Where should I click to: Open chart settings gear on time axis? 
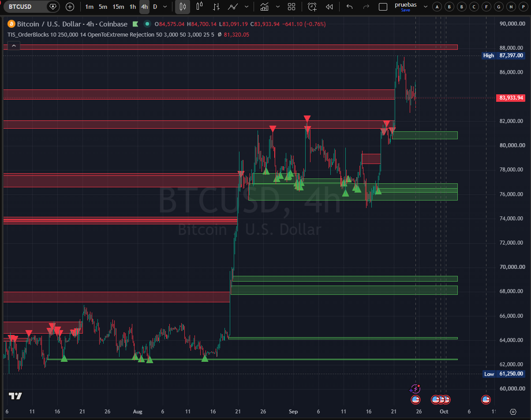(x=513, y=412)
